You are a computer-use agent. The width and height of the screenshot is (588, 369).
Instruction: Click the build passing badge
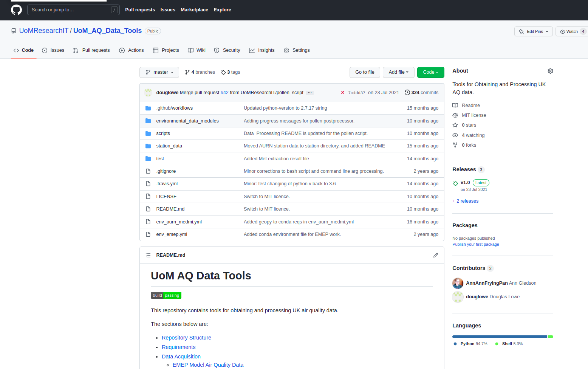pos(166,295)
